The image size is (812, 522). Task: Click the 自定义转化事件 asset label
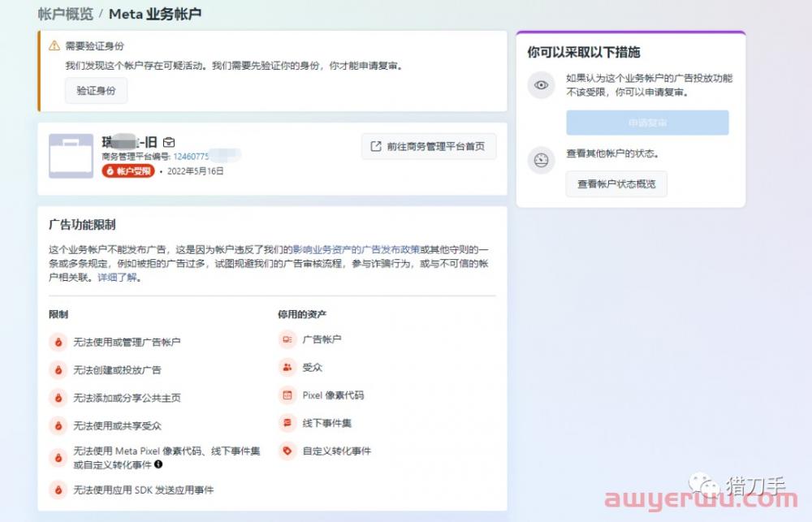tap(337, 451)
